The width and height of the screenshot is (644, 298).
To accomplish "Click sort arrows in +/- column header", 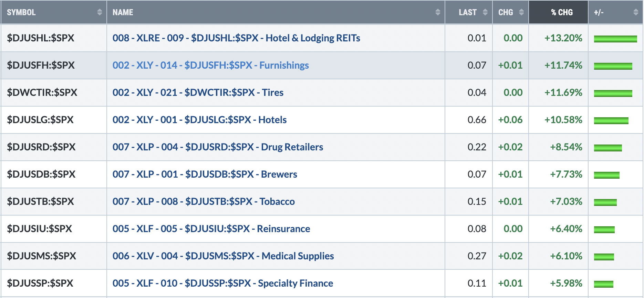I will click(x=636, y=12).
